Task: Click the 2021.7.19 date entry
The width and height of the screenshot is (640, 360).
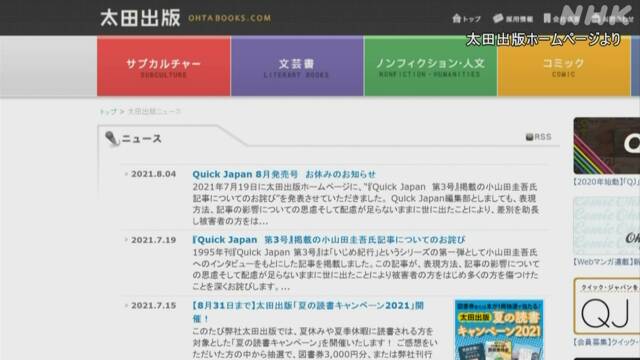Action: tap(153, 240)
